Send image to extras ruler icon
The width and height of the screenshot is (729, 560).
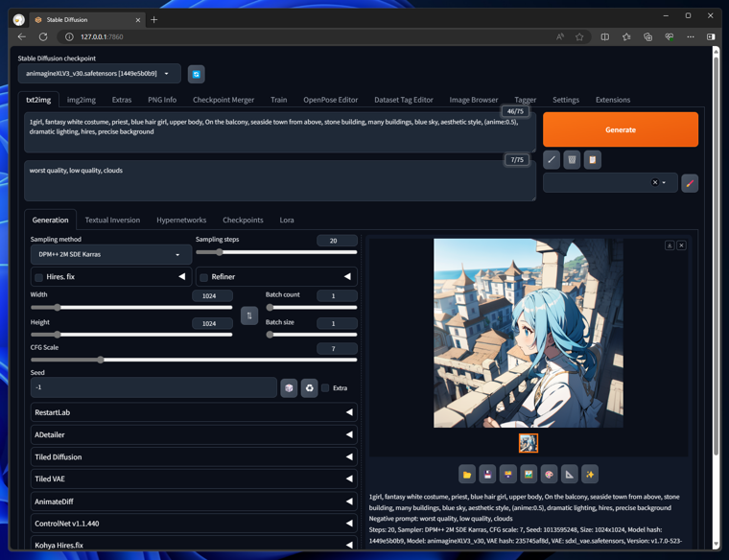[x=569, y=475]
